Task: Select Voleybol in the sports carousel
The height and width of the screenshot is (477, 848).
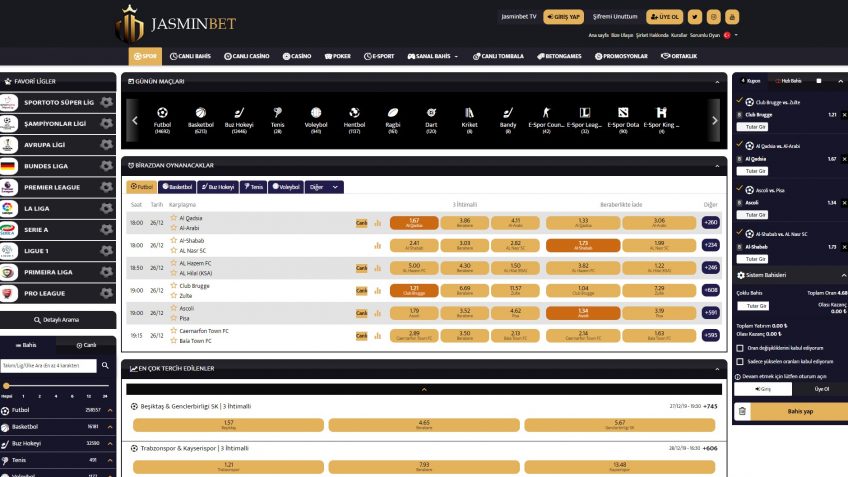Action: coord(316,119)
